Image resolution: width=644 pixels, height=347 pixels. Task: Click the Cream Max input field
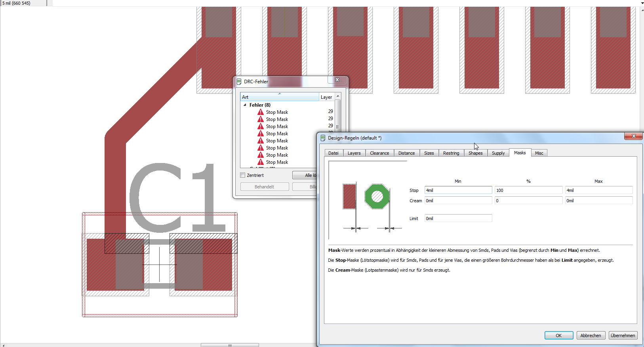[x=598, y=201]
